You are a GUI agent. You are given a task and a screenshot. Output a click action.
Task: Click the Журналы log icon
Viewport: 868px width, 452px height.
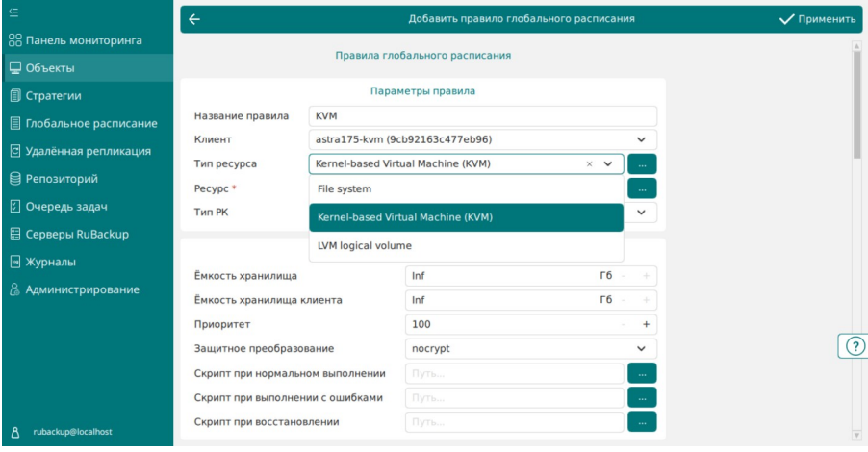15,262
